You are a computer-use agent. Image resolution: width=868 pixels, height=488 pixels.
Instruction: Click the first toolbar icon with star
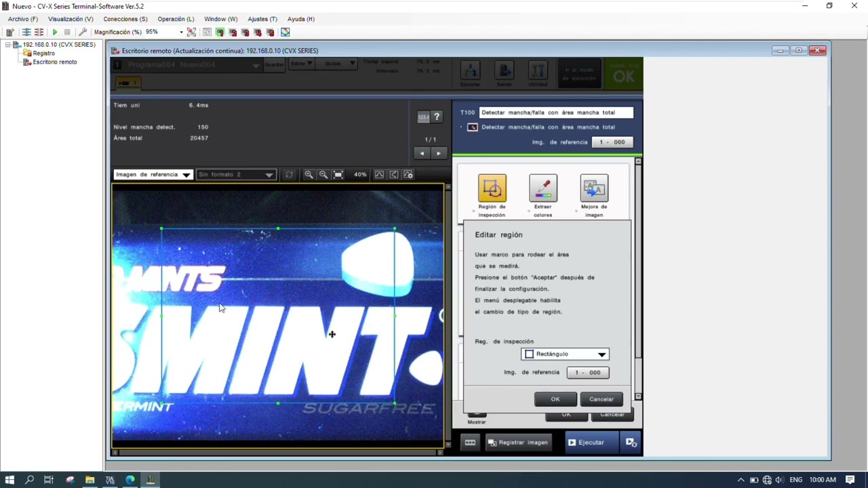point(10,32)
